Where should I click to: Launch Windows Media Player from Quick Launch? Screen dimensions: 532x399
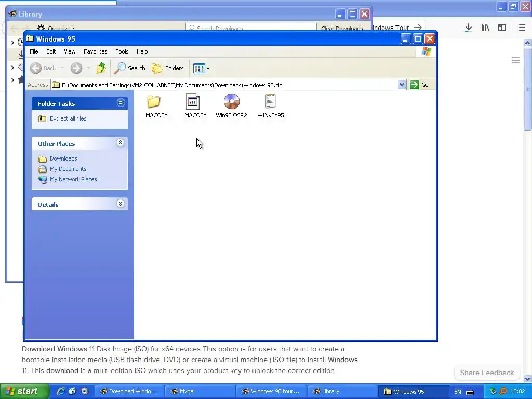point(85,391)
